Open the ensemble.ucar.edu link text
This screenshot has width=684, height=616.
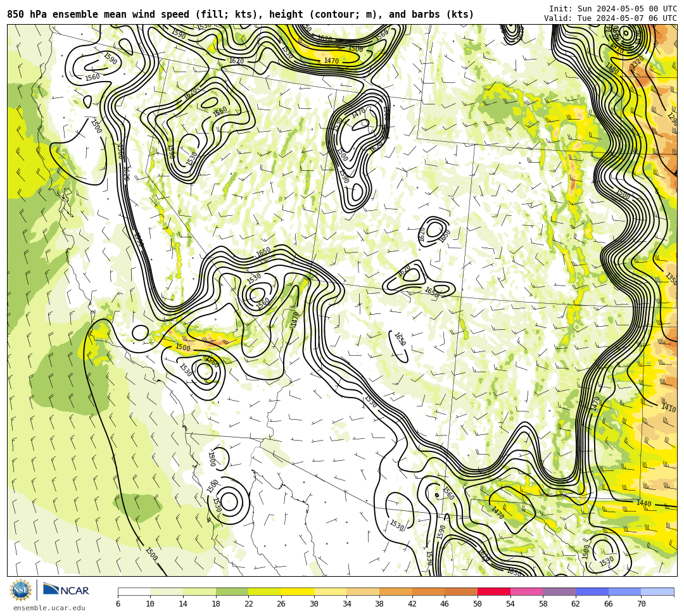tap(49, 608)
